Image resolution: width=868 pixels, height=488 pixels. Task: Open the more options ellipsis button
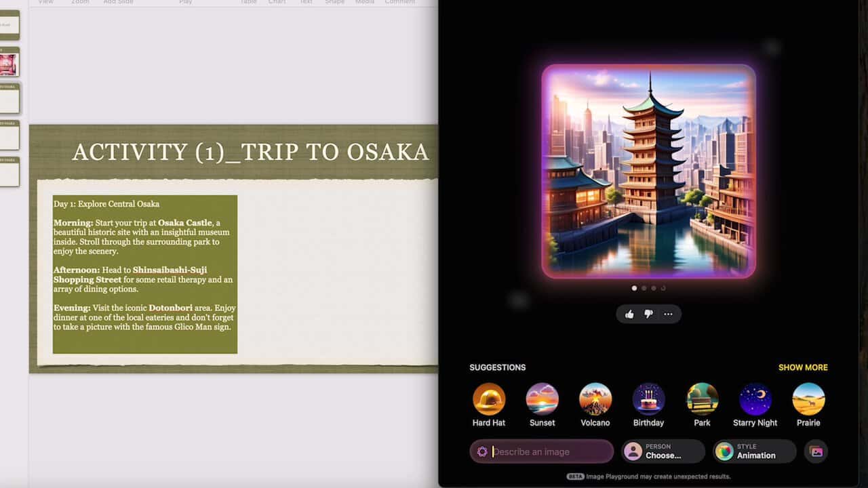click(x=668, y=314)
